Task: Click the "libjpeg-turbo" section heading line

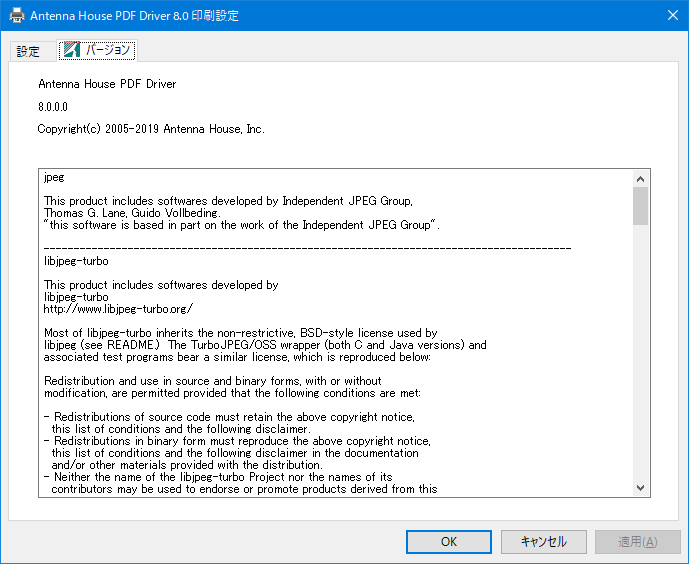Action: pos(76,261)
